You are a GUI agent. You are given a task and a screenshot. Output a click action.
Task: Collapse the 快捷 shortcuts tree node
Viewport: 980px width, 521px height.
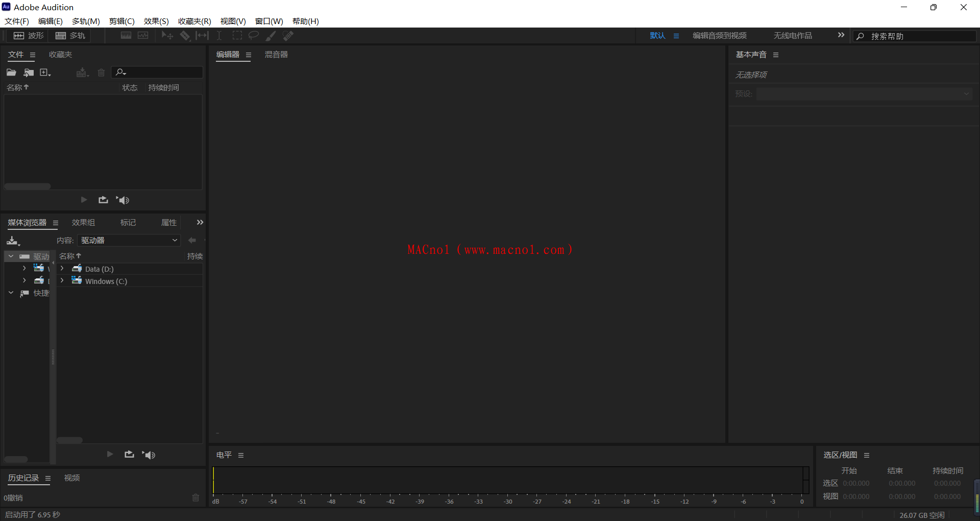[11, 293]
